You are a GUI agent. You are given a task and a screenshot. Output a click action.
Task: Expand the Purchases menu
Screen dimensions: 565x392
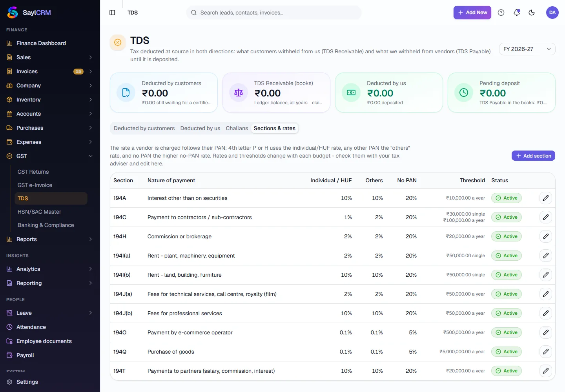click(50, 128)
